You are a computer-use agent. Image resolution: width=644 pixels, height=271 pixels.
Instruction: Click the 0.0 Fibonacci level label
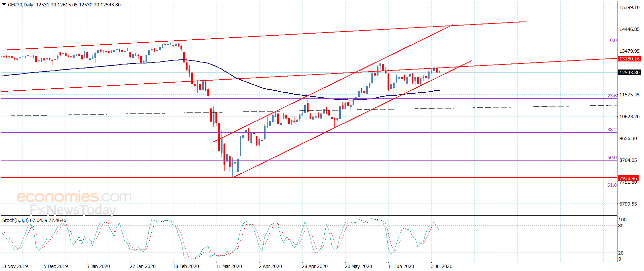pos(613,40)
